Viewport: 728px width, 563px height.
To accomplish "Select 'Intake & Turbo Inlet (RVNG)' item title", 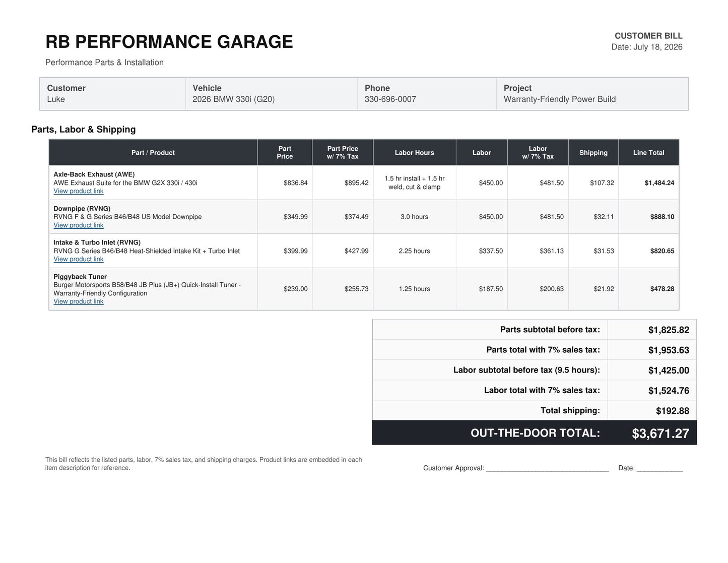I will pos(97,242).
